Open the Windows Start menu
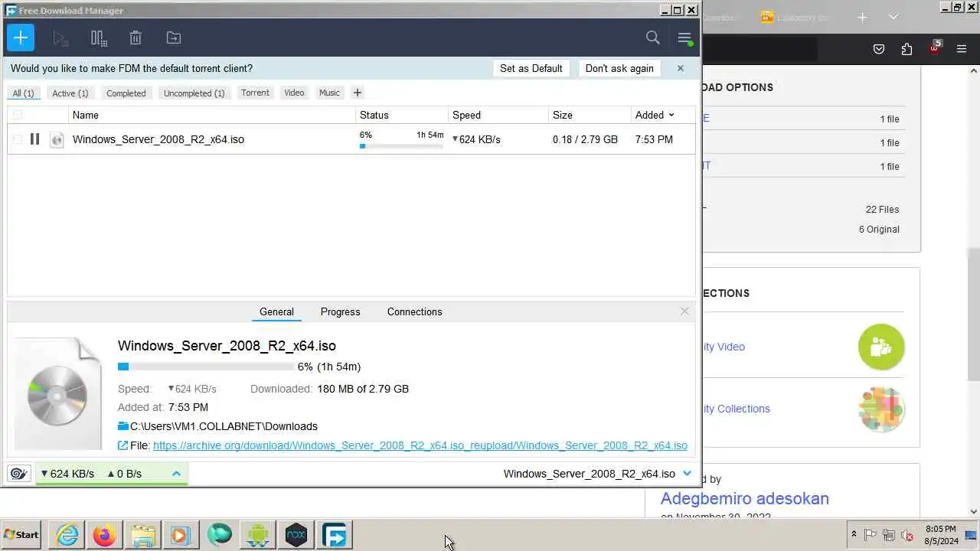This screenshot has width=980, height=551. [22, 535]
